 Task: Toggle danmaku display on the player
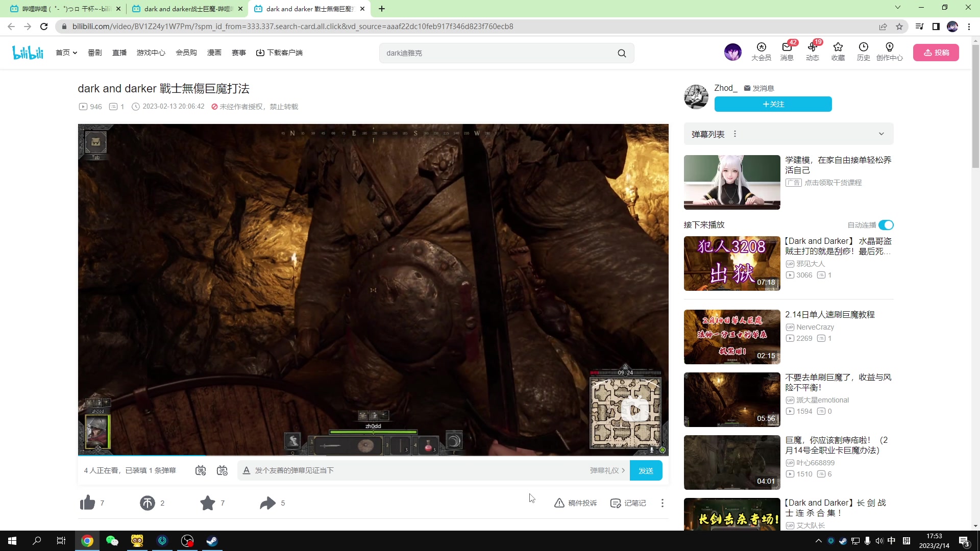click(x=201, y=470)
